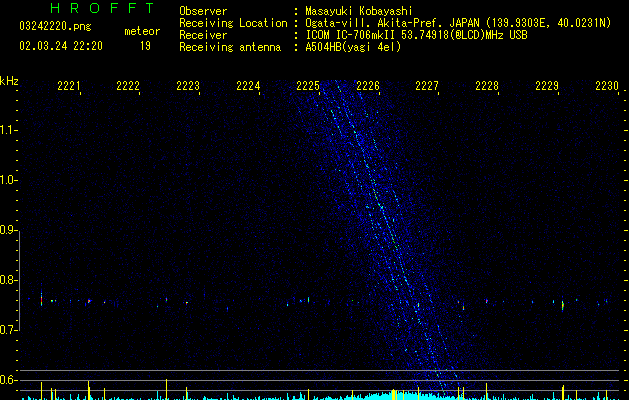
Task: Click the 1.1 kHz frequency tick label
Action: [8, 130]
